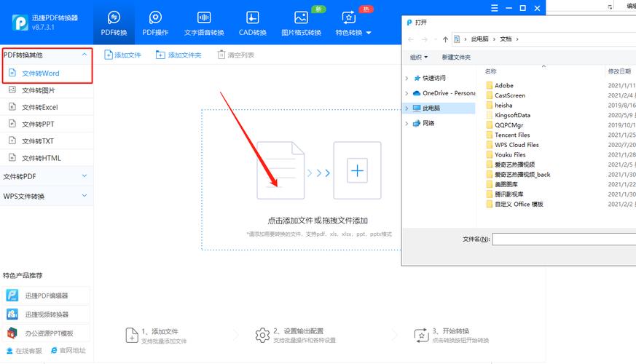Click 清空列表 toolbar button

point(235,55)
